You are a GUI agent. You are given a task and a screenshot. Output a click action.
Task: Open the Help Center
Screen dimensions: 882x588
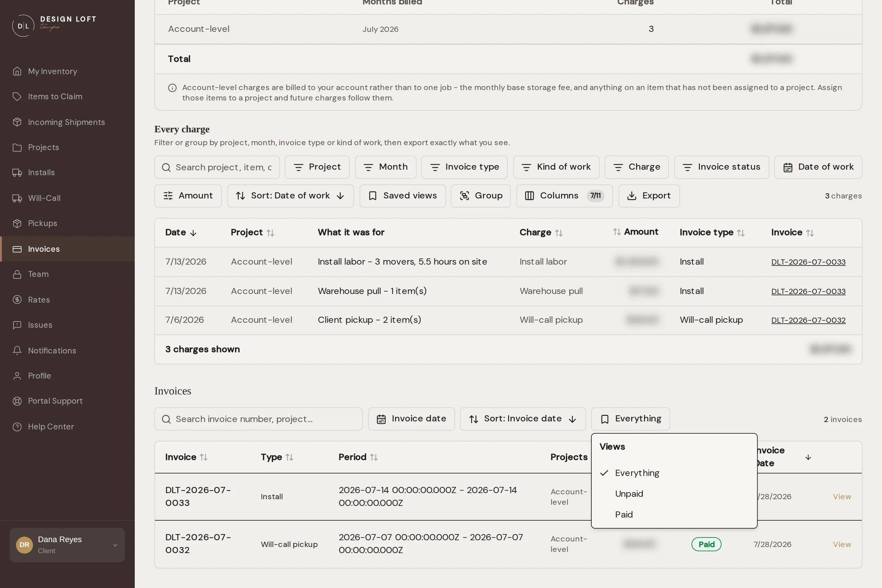(x=67, y=426)
